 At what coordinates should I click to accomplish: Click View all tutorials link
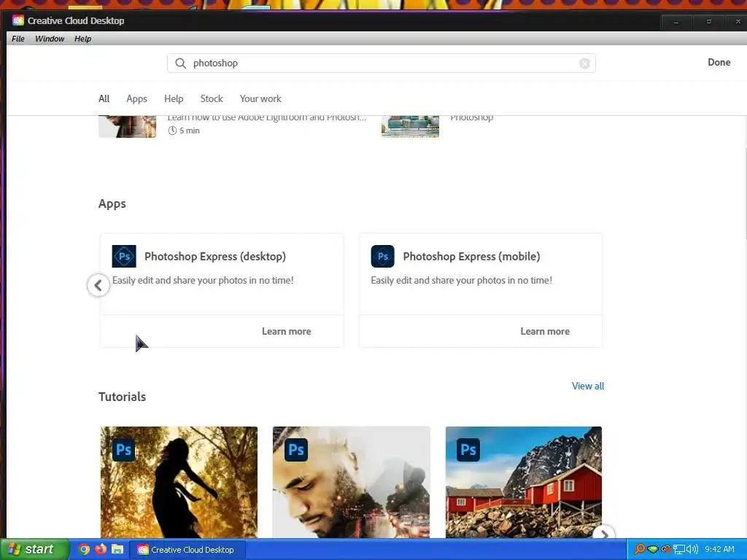click(588, 386)
